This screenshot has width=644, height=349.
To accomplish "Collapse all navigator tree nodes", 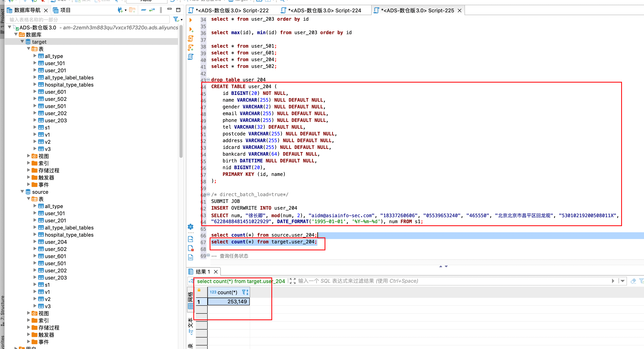I will [x=144, y=10].
